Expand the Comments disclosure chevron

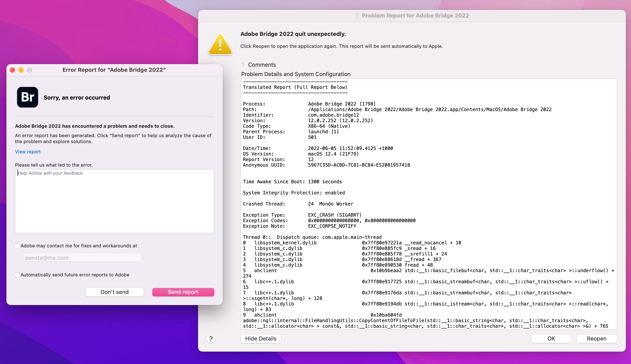243,65
